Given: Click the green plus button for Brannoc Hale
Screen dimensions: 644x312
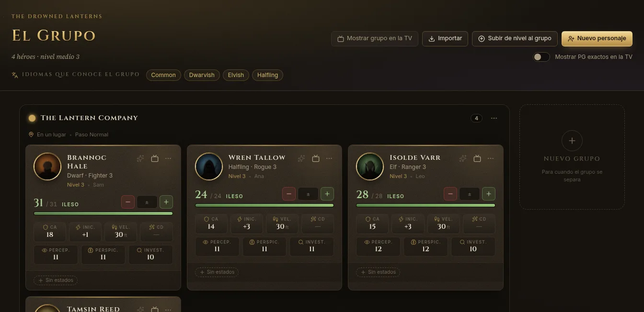Looking at the screenshot, I should [x=166, y=202].
